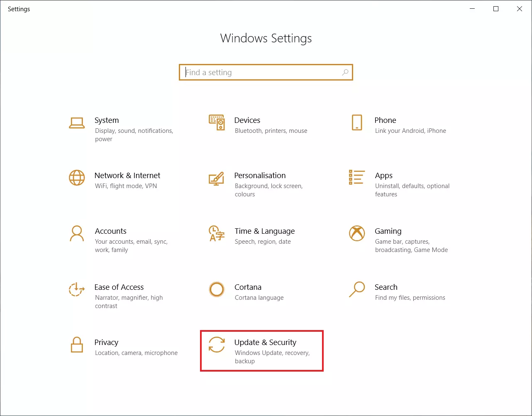Viewport: 532px width, 416px height.
Task: Select the Cortana heading
Action: pyautogui.click(x=248, y=287)
